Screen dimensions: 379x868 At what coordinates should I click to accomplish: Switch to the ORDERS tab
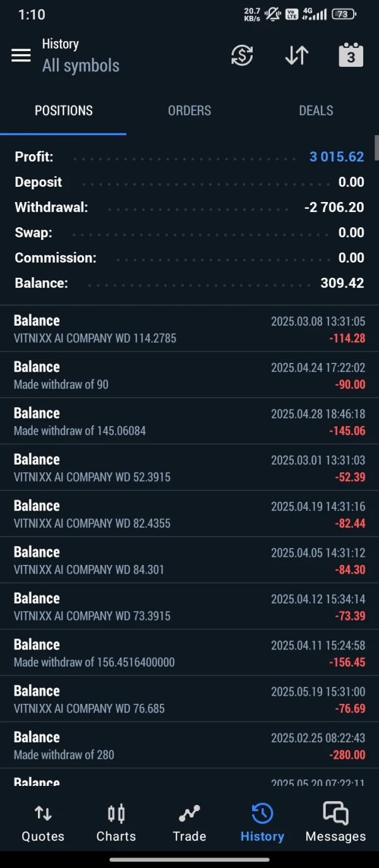(189, 110)
